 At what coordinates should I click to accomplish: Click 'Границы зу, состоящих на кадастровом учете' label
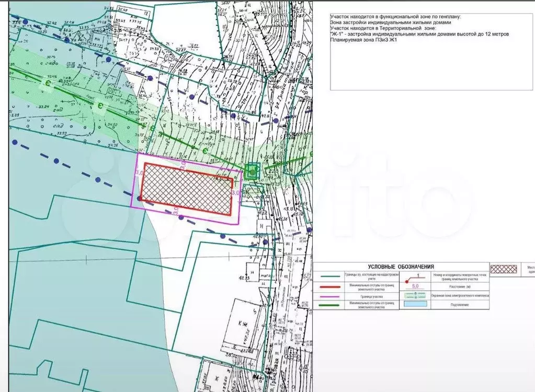tap(371, 276)
